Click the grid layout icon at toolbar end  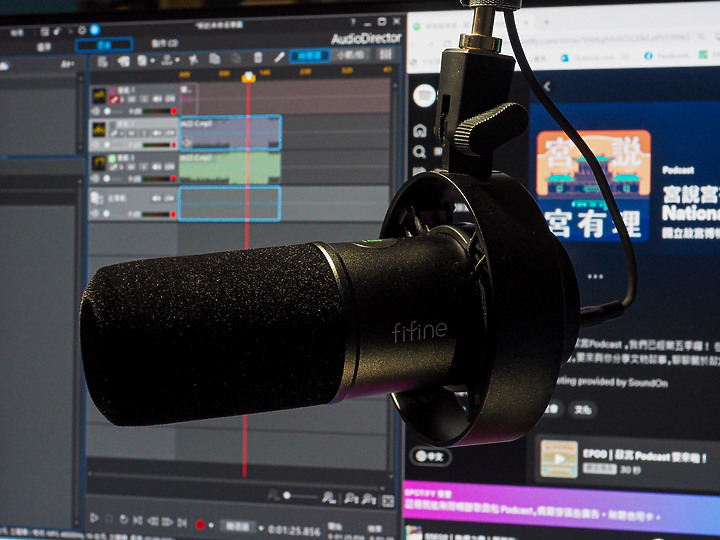tap(386, 55)
